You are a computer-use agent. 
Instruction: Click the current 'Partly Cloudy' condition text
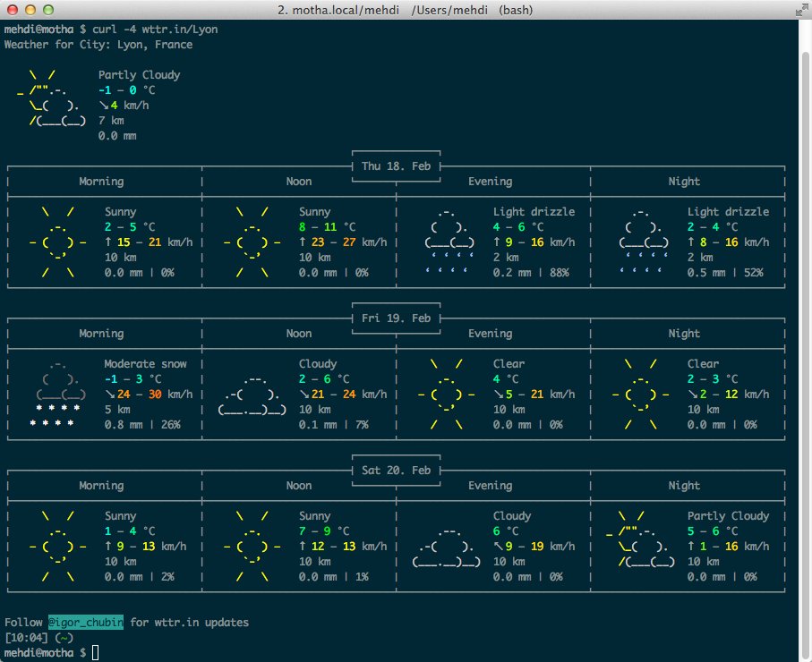pos(140,75)
